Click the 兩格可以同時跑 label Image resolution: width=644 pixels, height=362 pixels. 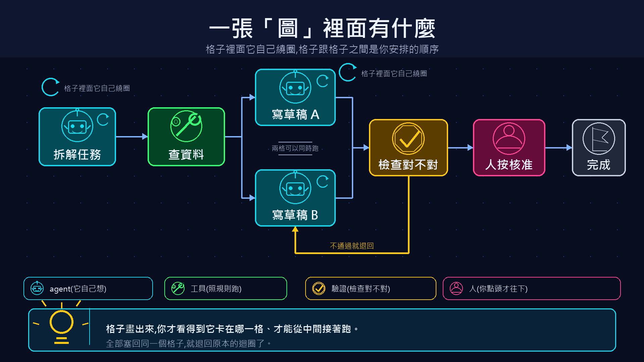(295, 148)
